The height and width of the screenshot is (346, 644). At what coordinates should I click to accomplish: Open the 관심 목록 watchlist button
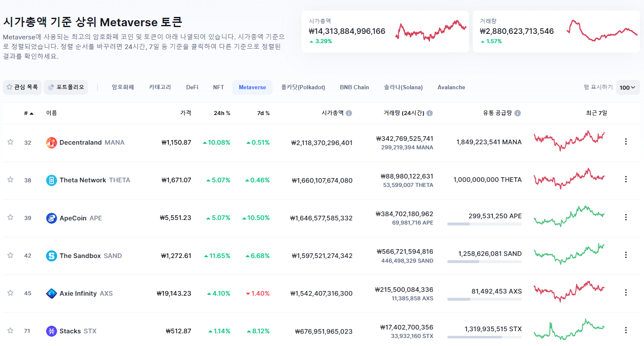pos(22,87)
